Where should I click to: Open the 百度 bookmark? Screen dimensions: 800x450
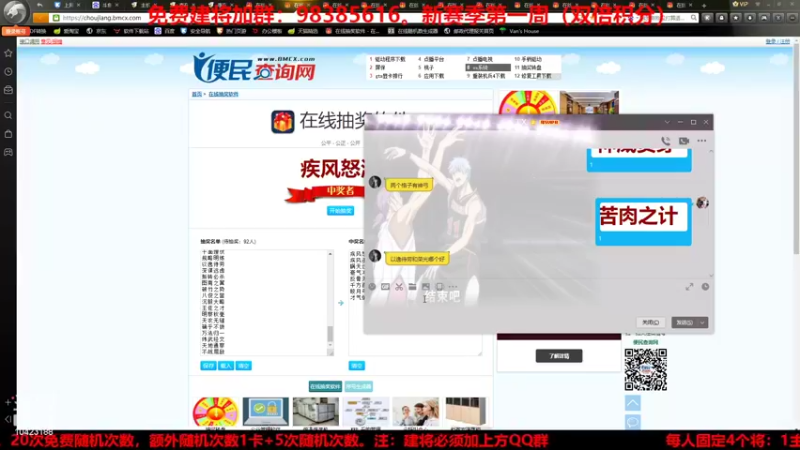165,31
